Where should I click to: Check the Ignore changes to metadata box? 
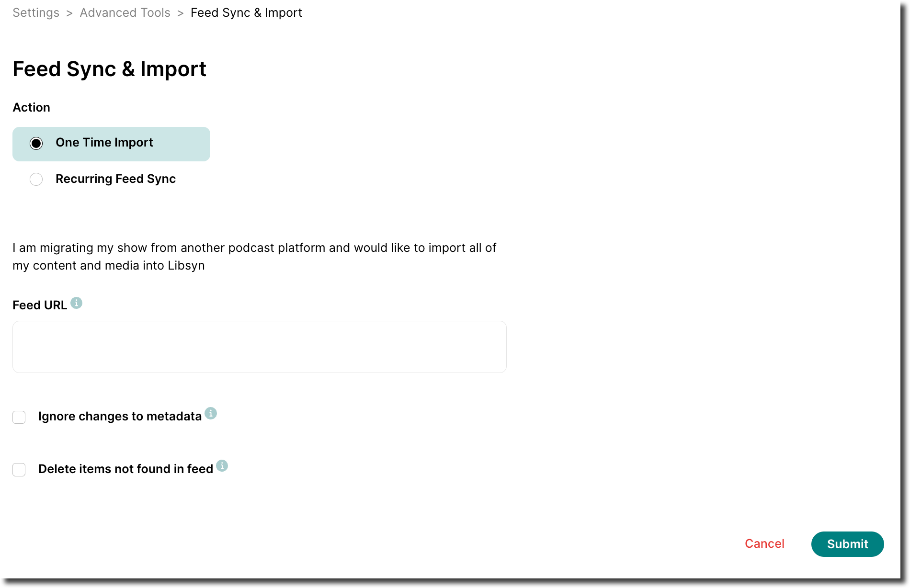pyautogui.click(x=19, y=417)
